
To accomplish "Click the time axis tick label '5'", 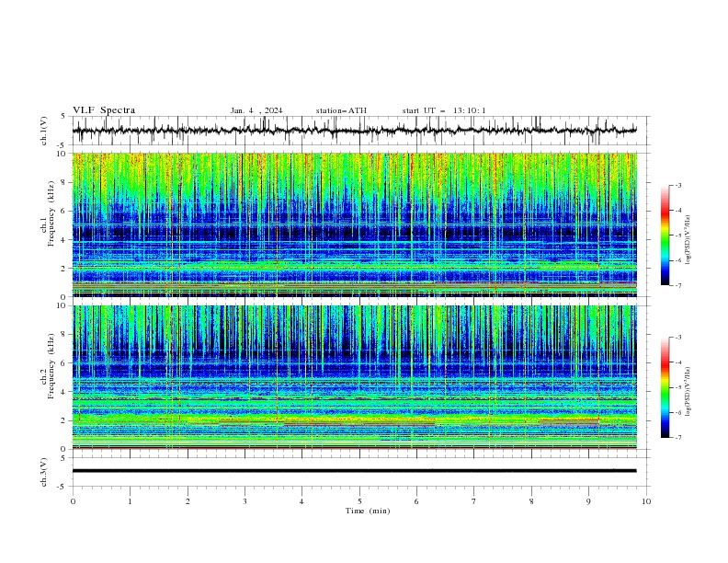I will point(359,501).
